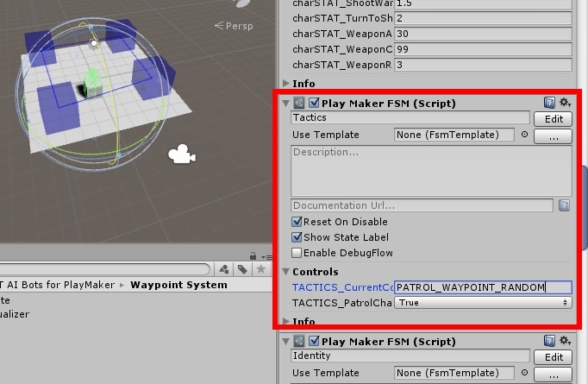Click TACTICS_PatrolCha label
The height and width of the screenshot is (384, 588).
342,303
